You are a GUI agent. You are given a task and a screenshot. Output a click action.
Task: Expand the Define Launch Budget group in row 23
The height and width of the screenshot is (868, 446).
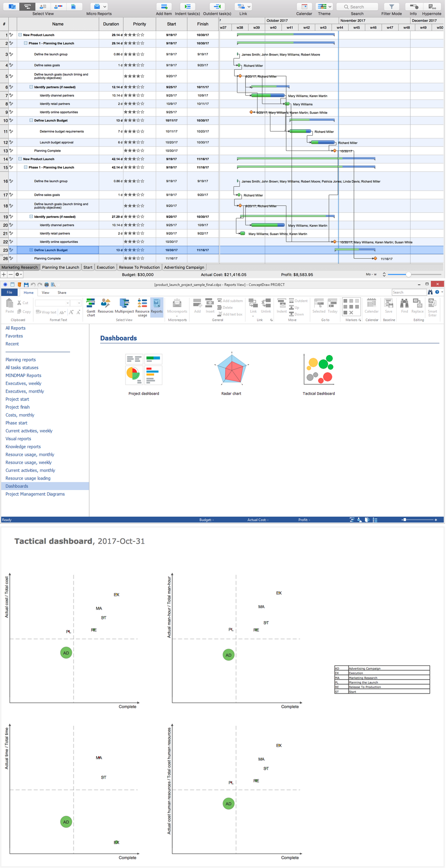point(31,250)
